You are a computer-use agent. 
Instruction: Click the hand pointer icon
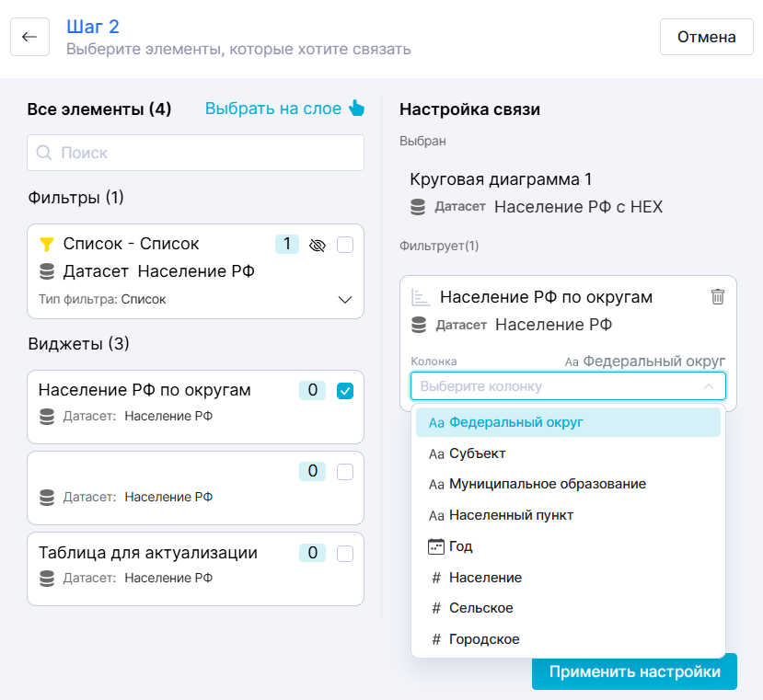click(x=357, y=109)
